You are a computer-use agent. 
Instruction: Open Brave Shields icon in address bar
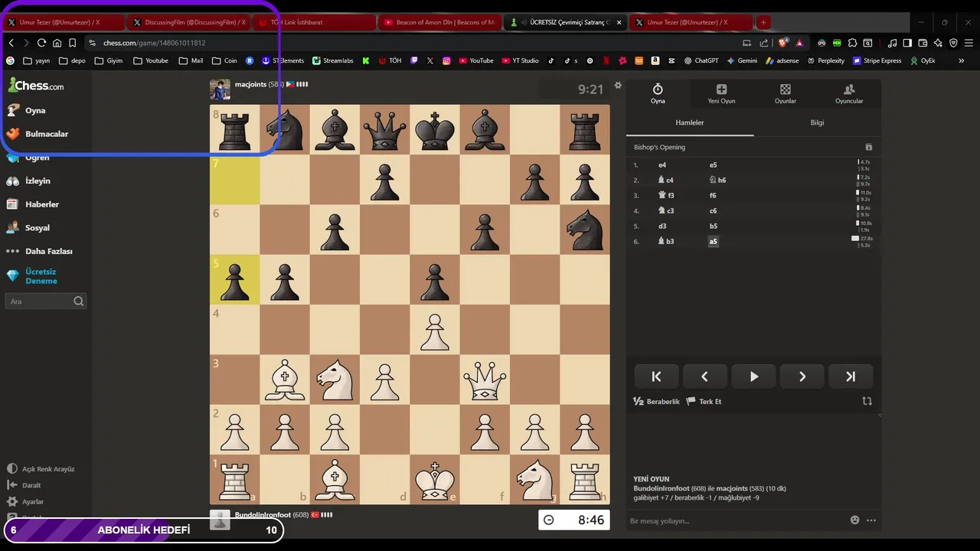(x=783, y=43)
